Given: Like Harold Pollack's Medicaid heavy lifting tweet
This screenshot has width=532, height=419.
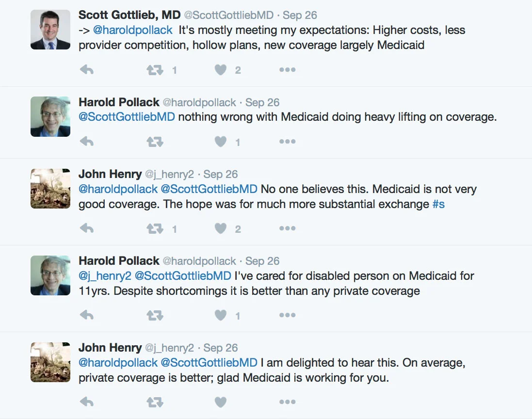Looking at the screenshot, I should coord(221,142).
